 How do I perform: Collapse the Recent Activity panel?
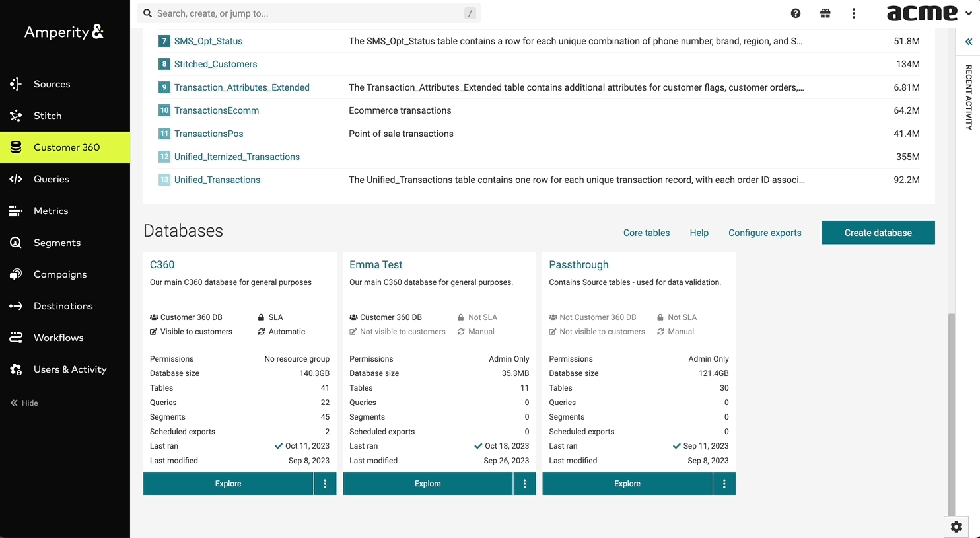pos(967,41)
